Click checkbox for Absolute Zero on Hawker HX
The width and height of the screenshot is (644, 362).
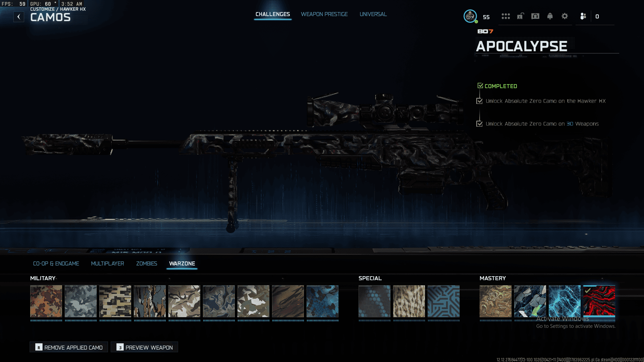479,101
